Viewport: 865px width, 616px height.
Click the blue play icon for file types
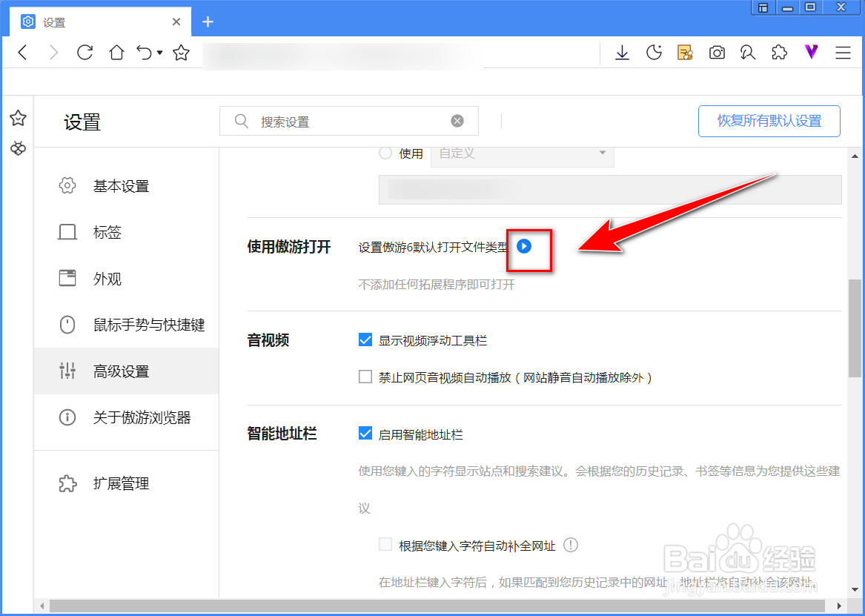click(x=524, y=246)
